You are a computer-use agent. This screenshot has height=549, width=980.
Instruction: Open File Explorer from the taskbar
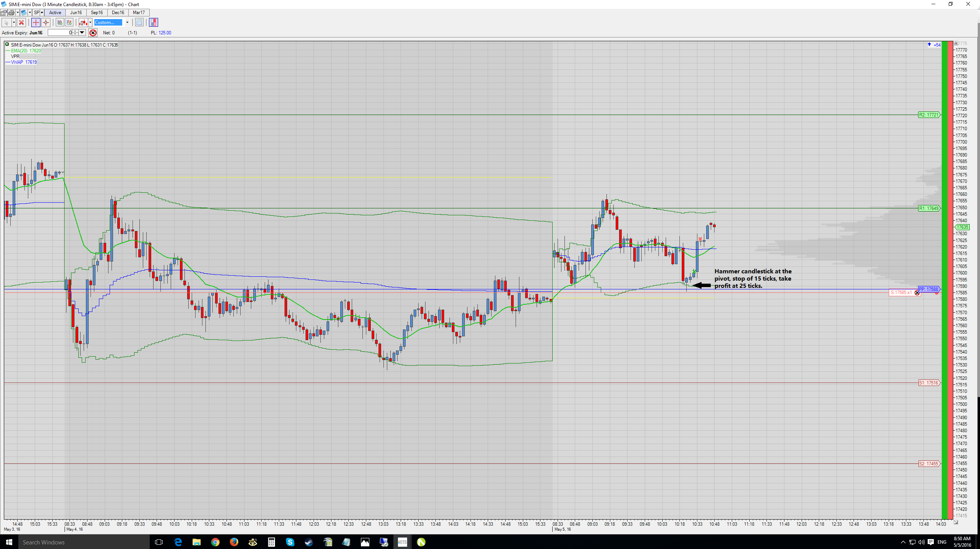(197, 542)
